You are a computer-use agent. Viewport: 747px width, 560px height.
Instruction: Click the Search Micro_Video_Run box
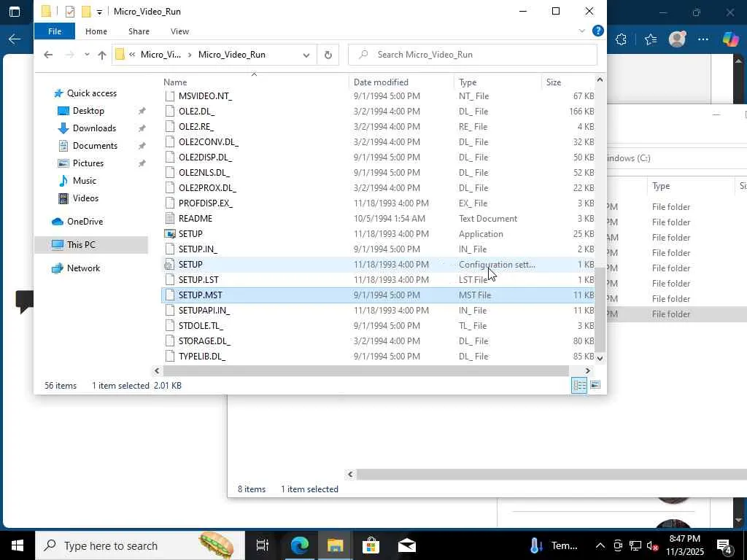pos(472,55)
